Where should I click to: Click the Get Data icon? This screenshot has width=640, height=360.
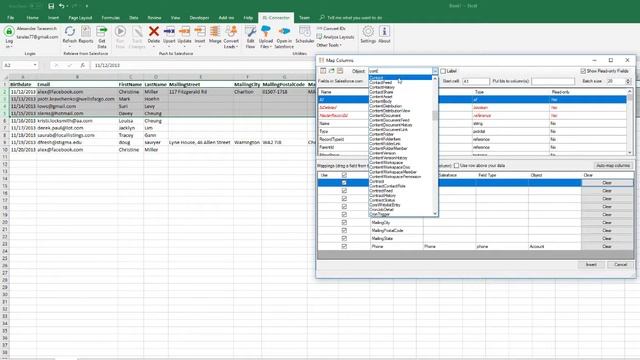click(102, 31)
